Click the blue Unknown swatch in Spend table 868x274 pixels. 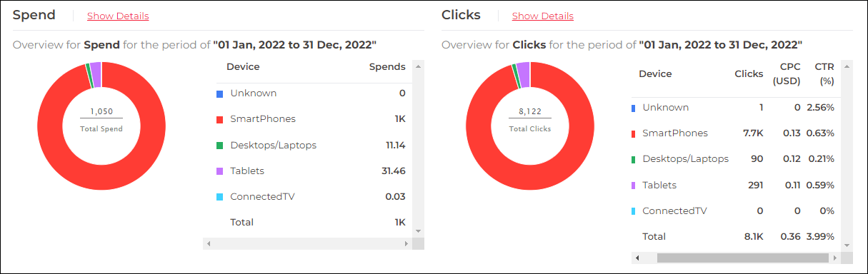tap(219, 93)
